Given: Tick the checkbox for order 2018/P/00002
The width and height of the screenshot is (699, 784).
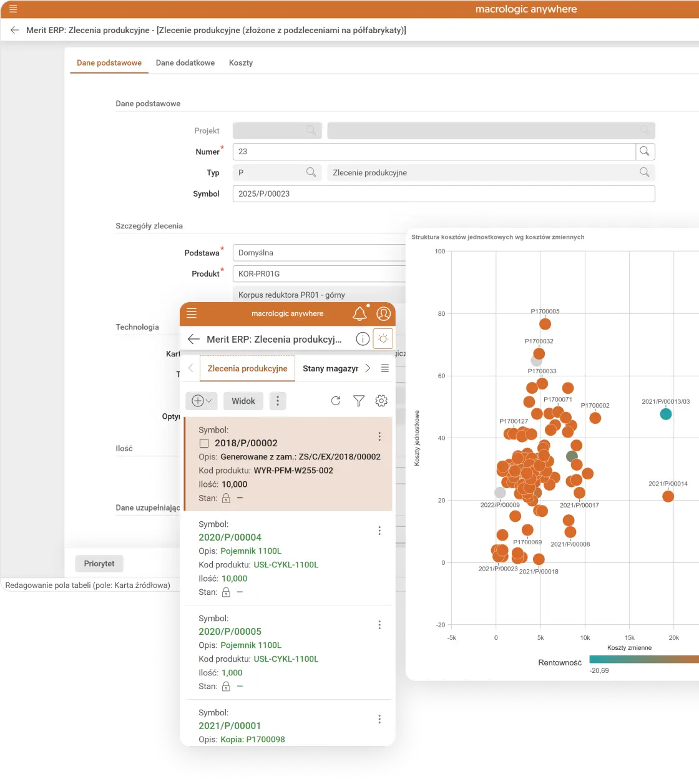Looking at the screenshot, I should pos(204,443).
